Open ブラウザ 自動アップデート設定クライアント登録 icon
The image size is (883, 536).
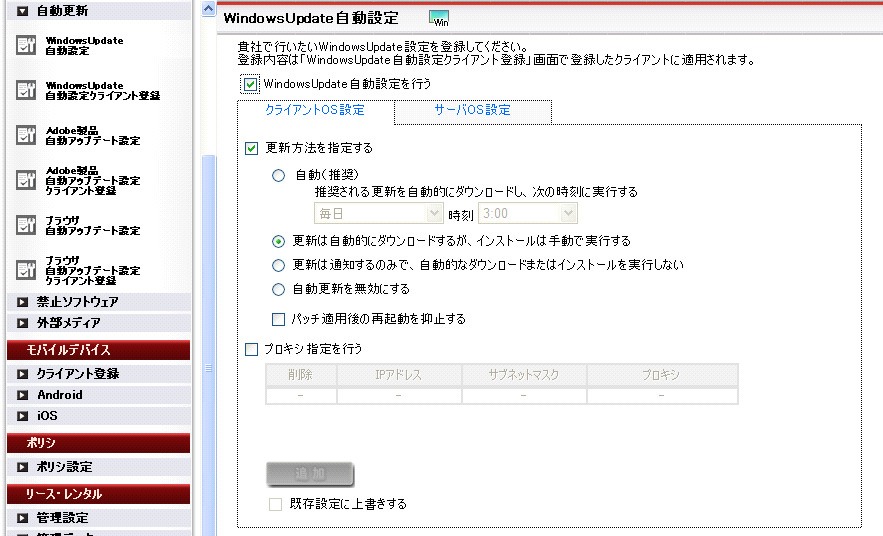pyautogui.click(x=26, y=270)
